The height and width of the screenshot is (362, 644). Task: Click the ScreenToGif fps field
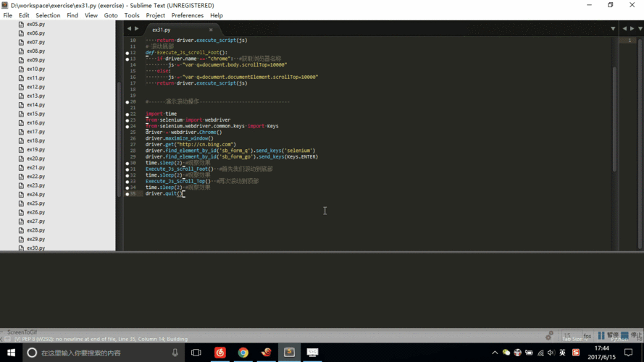(572, 335)
